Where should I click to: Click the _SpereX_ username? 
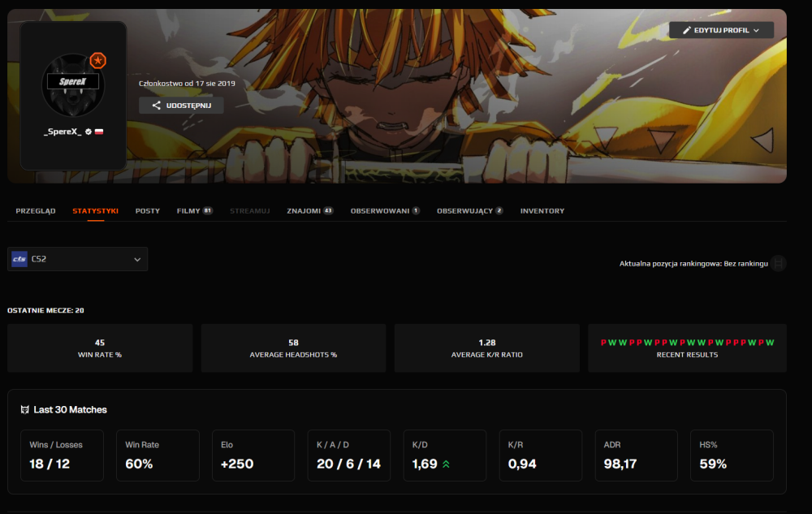click(x=63, y=132)
